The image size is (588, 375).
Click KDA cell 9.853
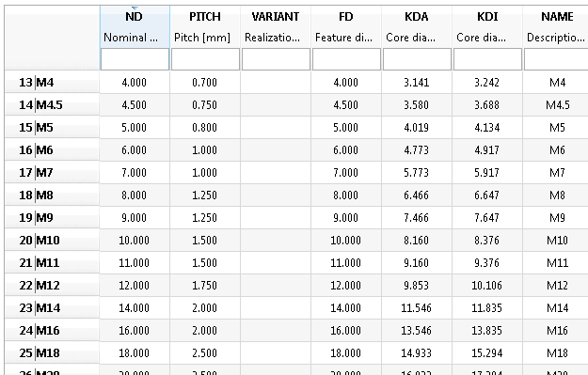[417, 285]
